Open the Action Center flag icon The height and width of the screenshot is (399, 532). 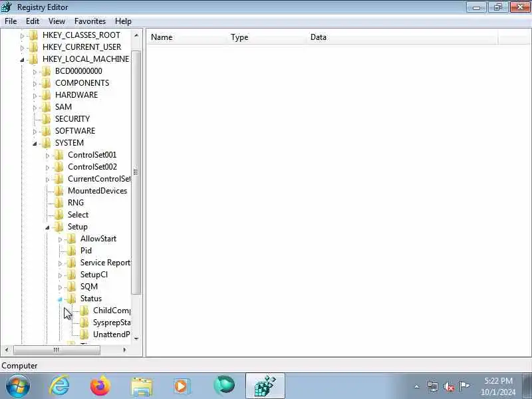464,386
